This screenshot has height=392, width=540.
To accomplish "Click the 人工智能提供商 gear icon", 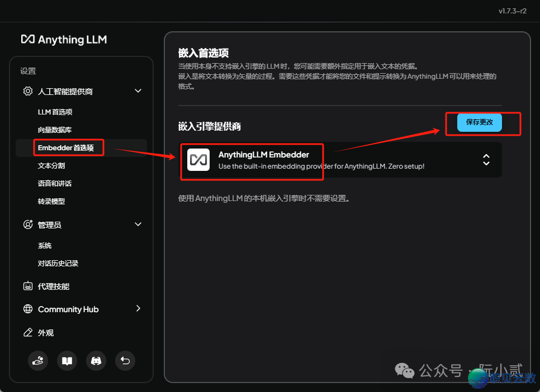I will 28,90.
